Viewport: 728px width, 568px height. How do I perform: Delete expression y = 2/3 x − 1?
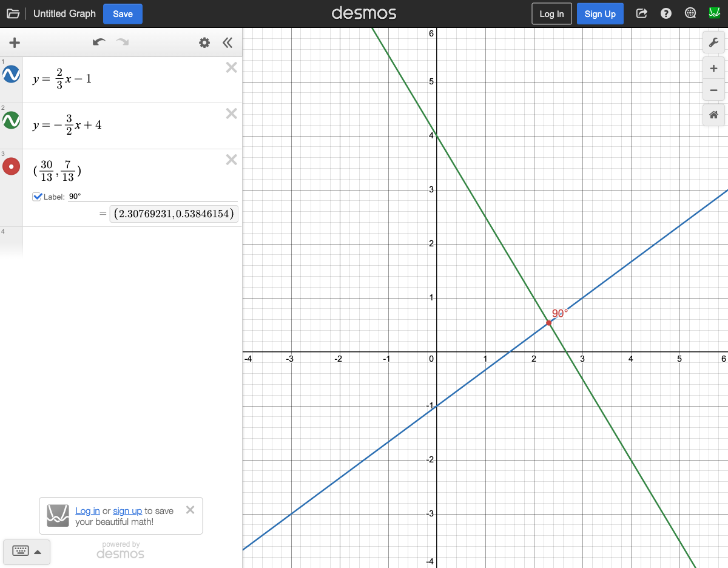point(231,67)
